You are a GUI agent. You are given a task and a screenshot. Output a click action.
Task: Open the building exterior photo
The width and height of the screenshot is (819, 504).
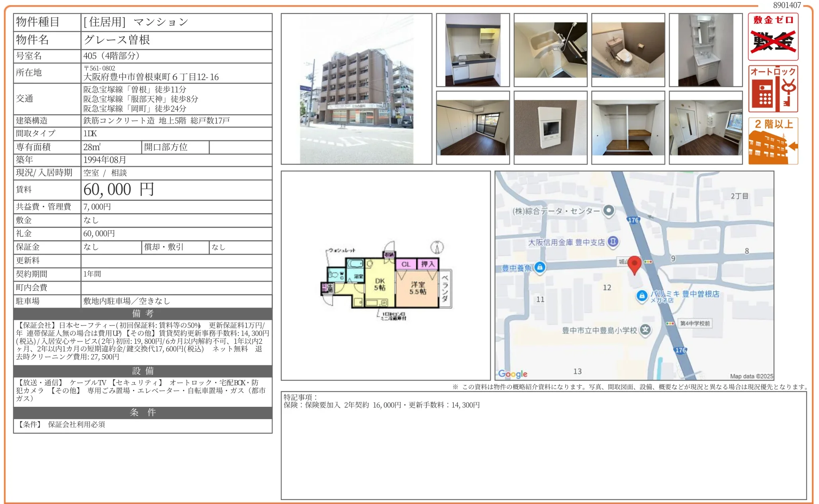coord(356,89)
